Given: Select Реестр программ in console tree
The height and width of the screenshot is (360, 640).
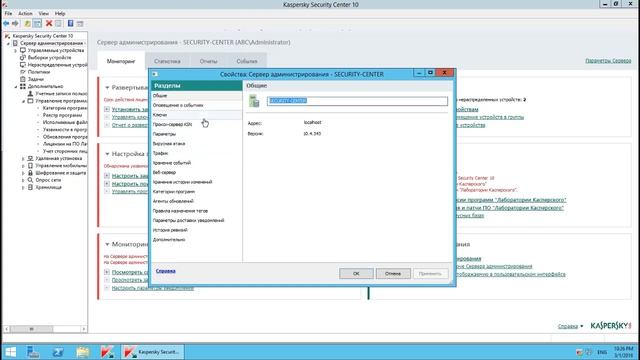Looking at the screenshot, I should 62,115.
